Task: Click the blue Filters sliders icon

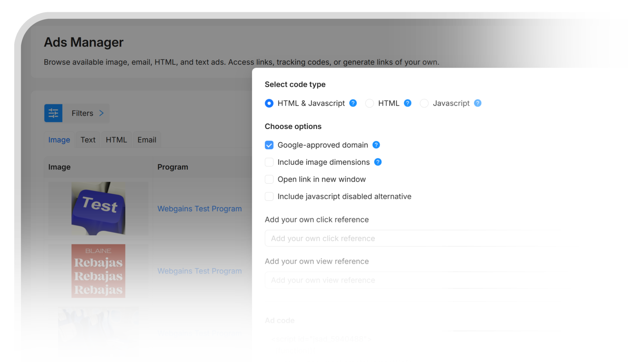Action: tap(53, 113)
